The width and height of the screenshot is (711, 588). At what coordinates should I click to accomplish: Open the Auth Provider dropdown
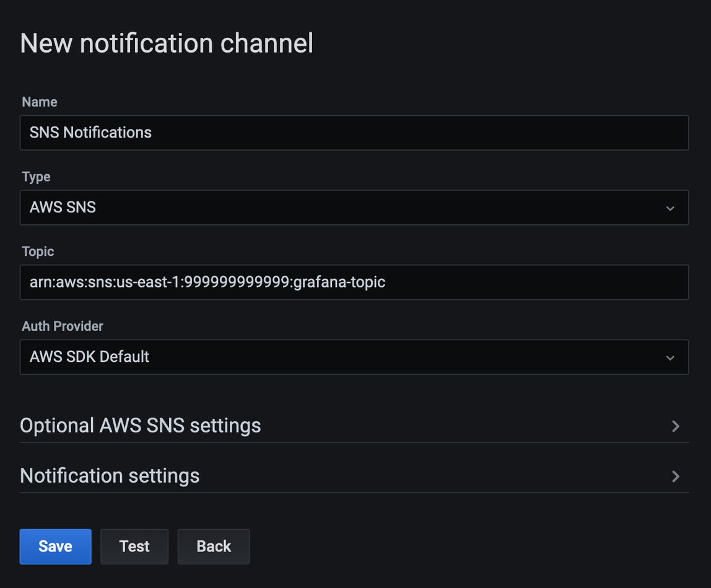click(354, 357)
